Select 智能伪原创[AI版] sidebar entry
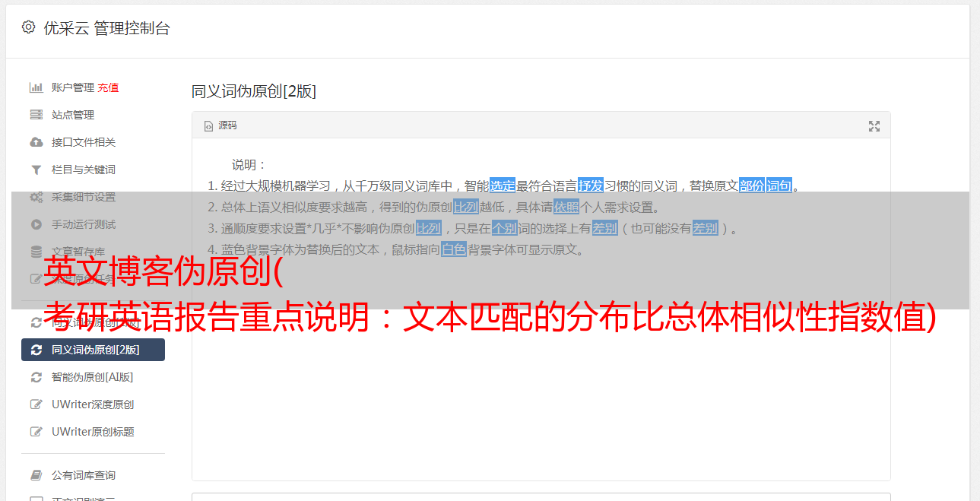Image resolution: width=980 pixels, height=501 pixels. (93, 377)
